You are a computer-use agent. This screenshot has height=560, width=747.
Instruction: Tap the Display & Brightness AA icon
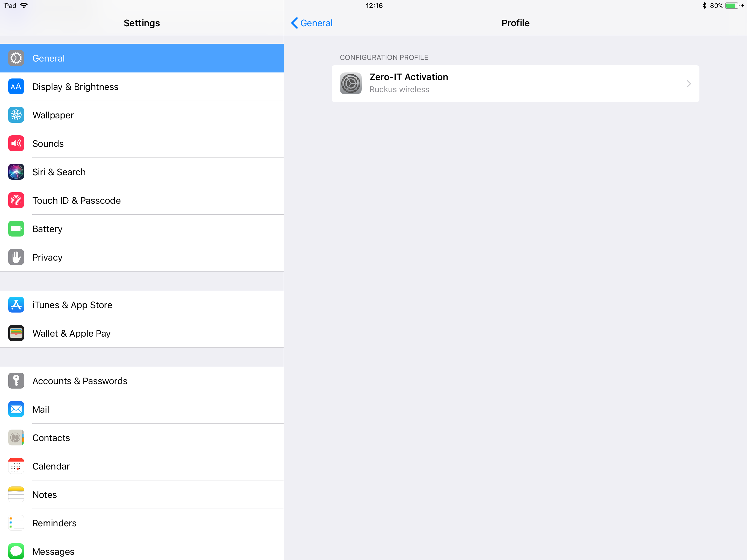[16, 87]
